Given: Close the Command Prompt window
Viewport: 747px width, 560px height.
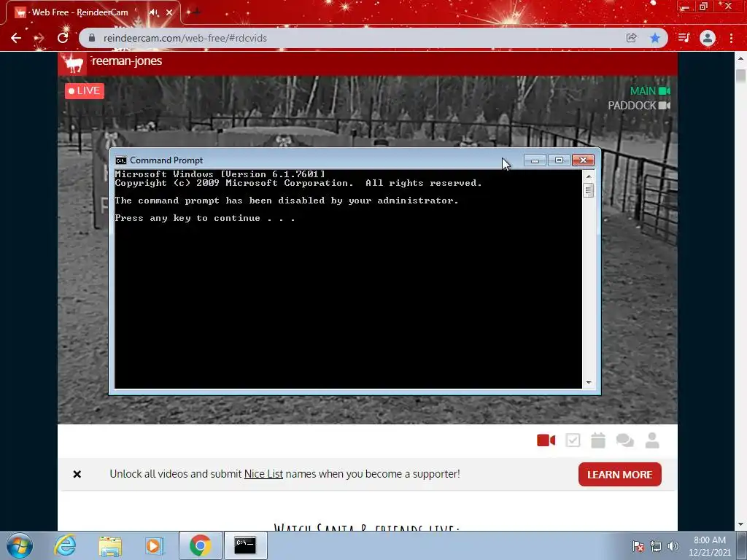Looking at the screenshot, I should [583, 160].
